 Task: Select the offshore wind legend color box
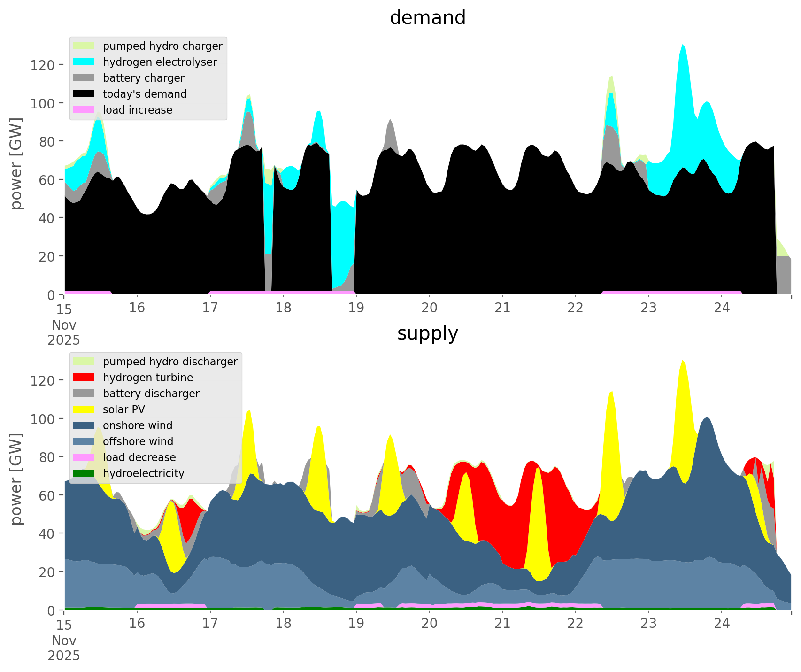(84, 441)
